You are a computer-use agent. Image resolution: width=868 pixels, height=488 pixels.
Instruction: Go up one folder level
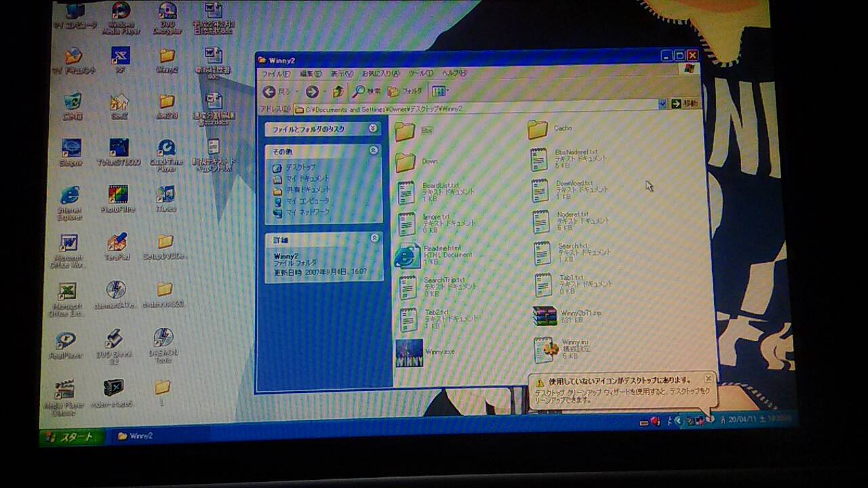pyautogui.click(x=338, y=91)
